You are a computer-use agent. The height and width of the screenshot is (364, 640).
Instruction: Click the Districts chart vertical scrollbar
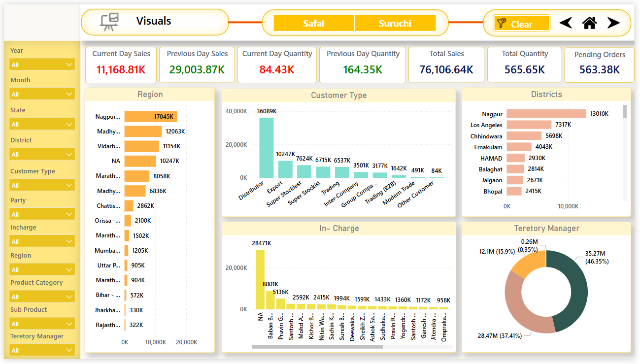[x=625, y=111]
